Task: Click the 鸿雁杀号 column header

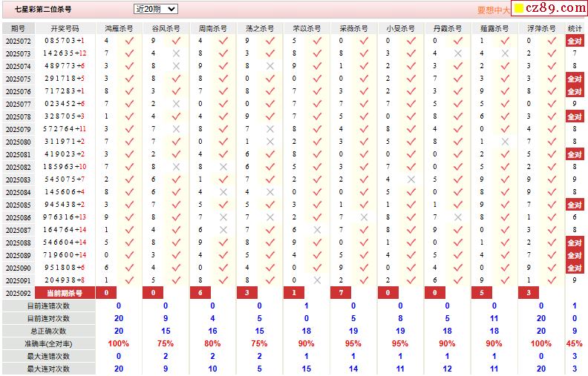Action: [119, 28]
